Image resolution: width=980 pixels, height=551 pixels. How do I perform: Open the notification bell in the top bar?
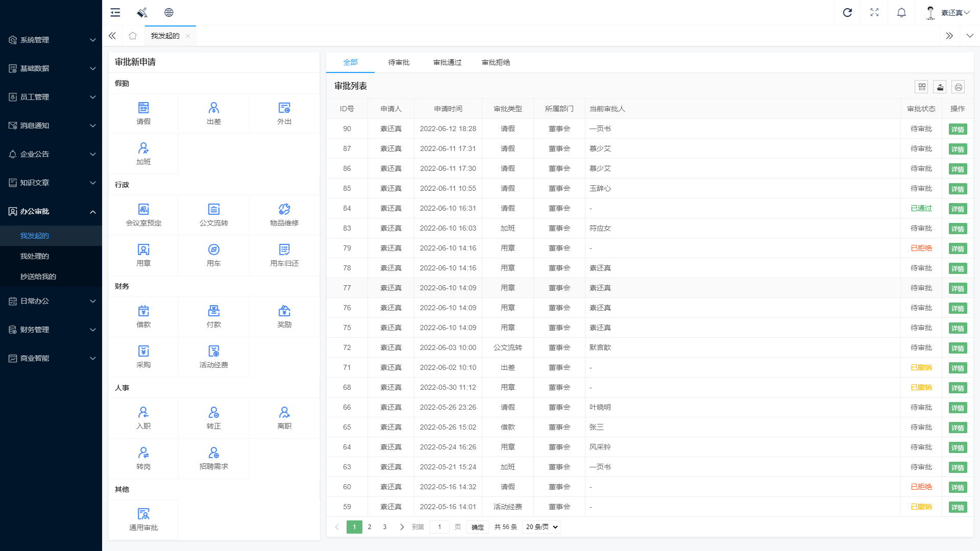click(901, 12)
